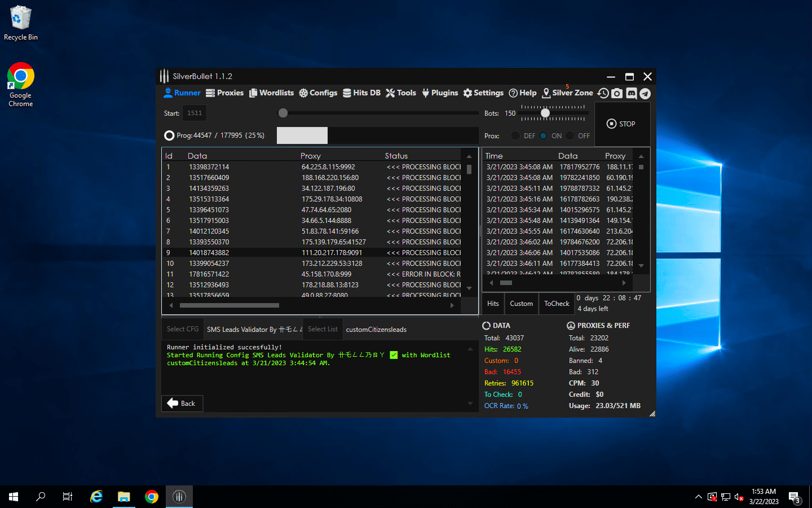
Task: Click right arrow of bots horizontal scrollbar
Action: pos(452,305)
